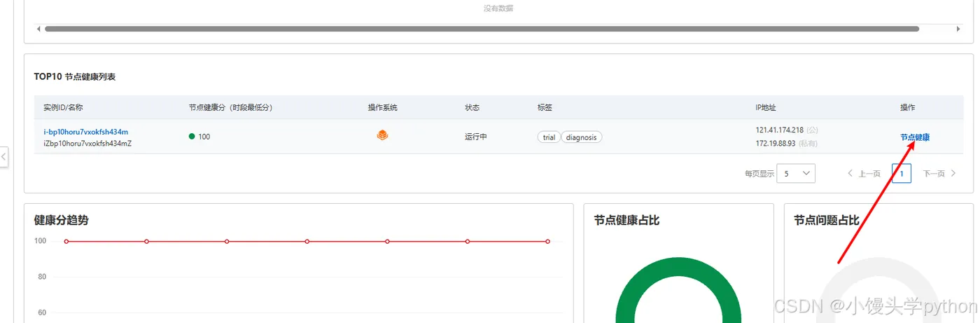The image size is (980, 323).
Task: Select page number 1 in pagination
Action: tap(902, 173)
